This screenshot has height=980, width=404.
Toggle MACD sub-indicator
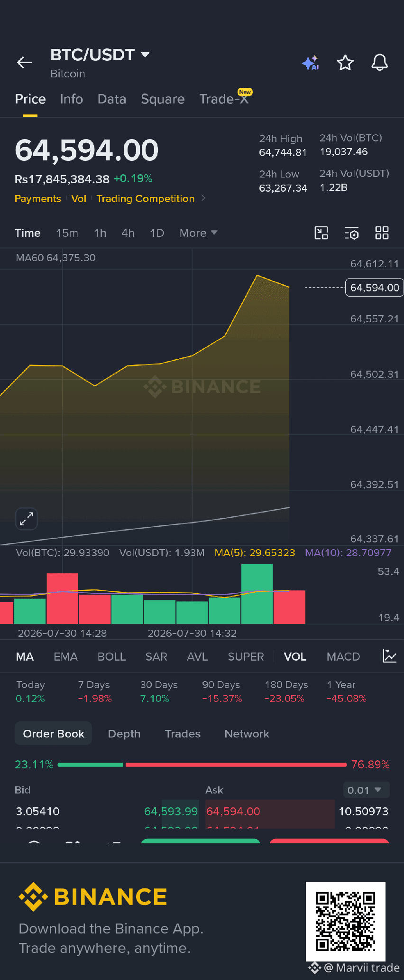tap(343, 657)
